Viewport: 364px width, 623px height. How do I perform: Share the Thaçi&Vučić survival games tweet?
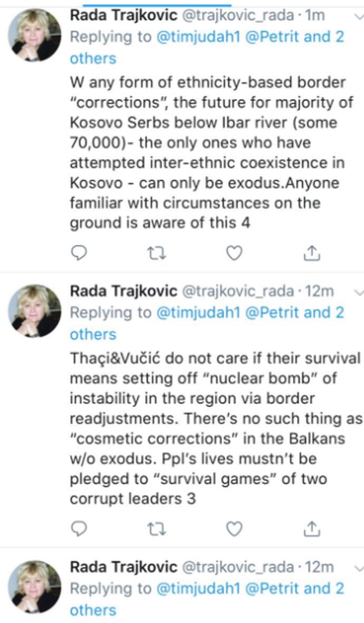coord(312,529)
